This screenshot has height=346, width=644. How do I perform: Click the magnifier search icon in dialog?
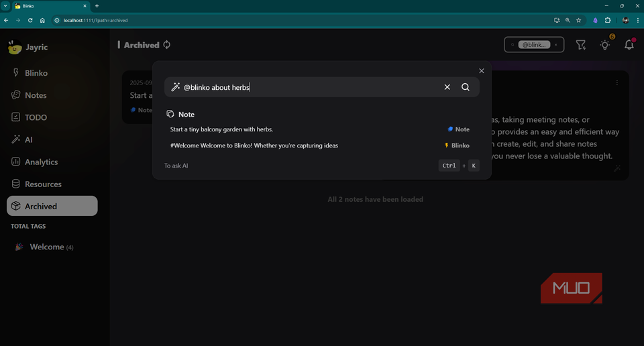pos(466,87)
